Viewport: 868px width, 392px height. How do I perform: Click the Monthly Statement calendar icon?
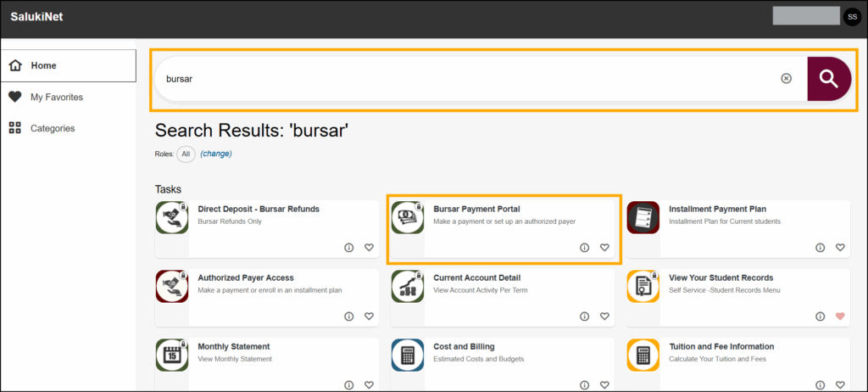[x=172, y=355]
